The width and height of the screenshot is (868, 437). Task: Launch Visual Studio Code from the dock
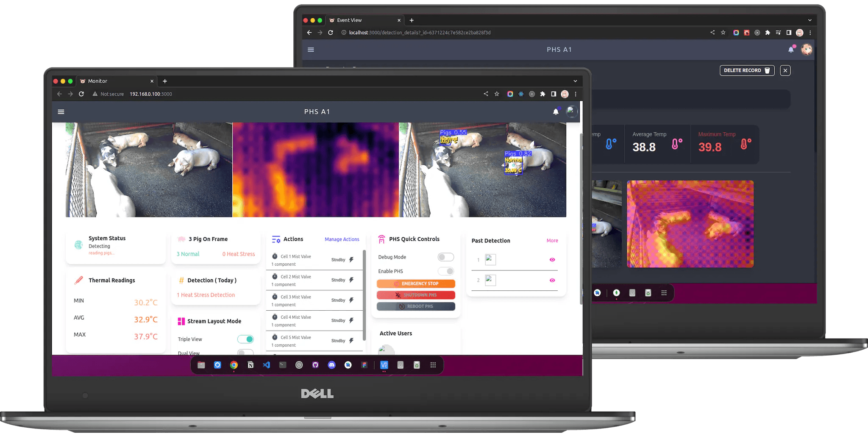coord(267,365)
